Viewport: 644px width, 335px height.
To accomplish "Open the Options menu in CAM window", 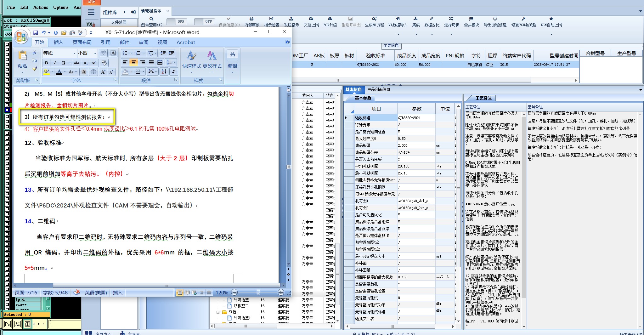I will pyautogui.click(x=61, y=7).
